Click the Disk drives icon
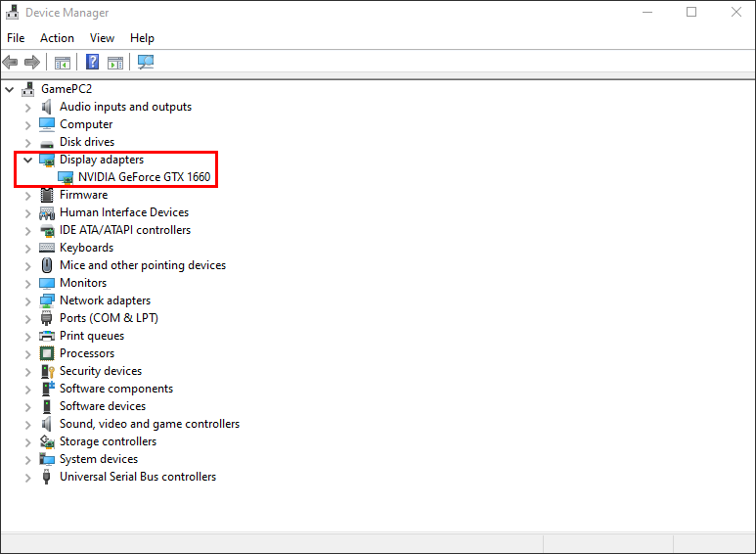The height and width of the screenshot is (554, 756). (x=47, y=143)
